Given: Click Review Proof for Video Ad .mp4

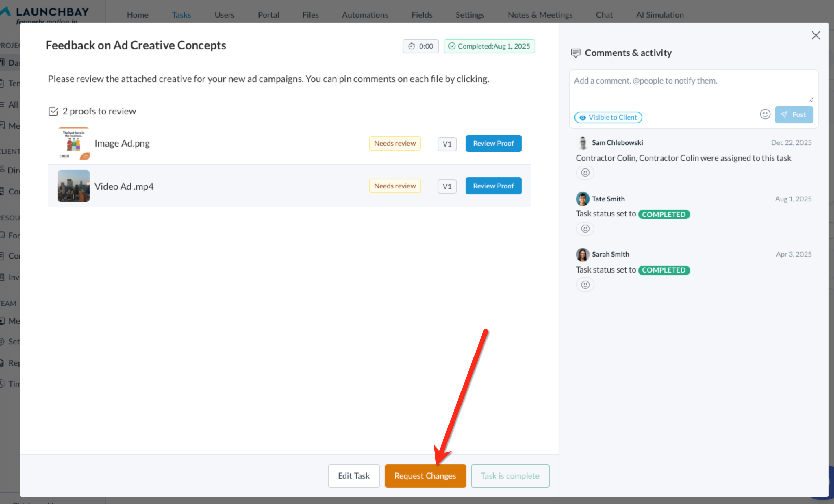Looking at the screenshot, I should [493, 186].
